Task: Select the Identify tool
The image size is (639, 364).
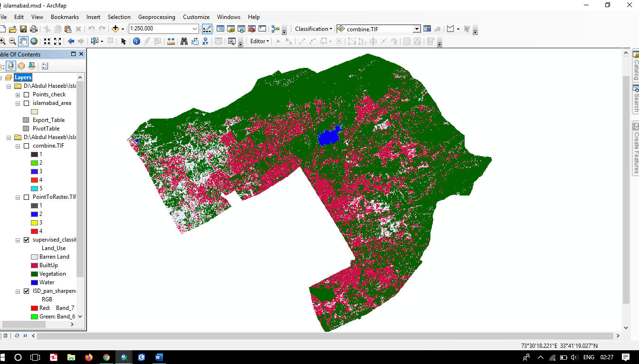Action: (136, 41)
